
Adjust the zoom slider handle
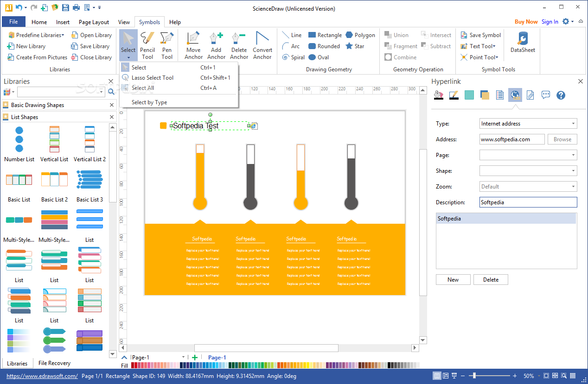click(x=473, y=376)
